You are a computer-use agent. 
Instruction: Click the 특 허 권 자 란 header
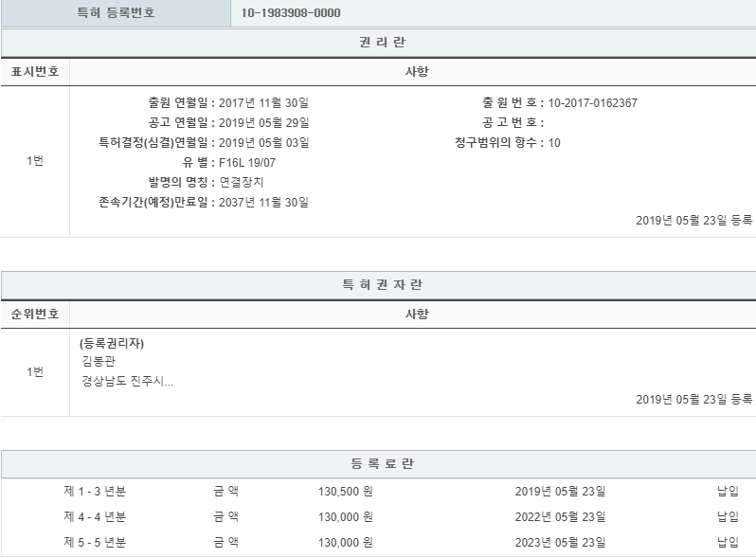(383, 285)
